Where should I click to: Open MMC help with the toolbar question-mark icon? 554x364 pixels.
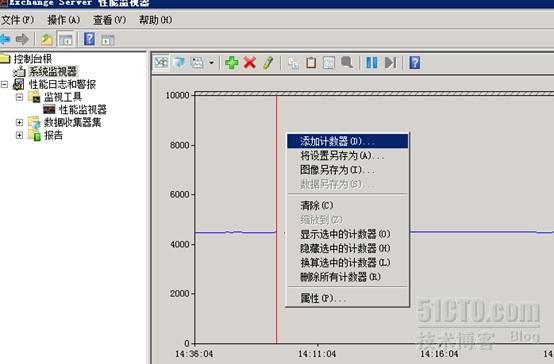pos(89,39)
